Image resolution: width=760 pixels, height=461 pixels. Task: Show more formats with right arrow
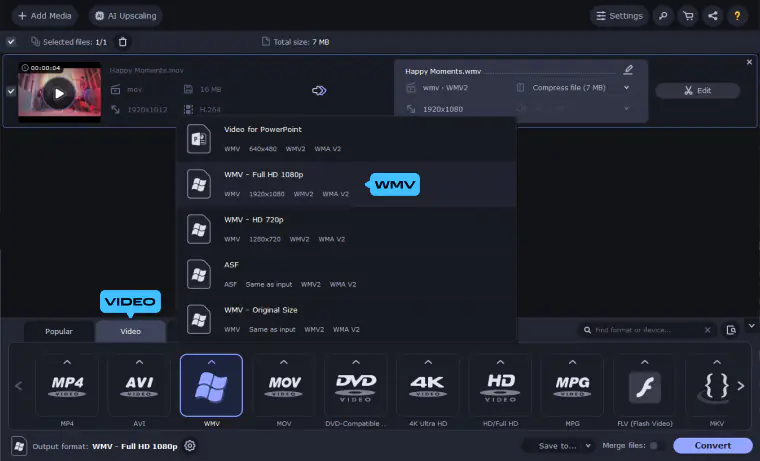click(x=741, y=386)
